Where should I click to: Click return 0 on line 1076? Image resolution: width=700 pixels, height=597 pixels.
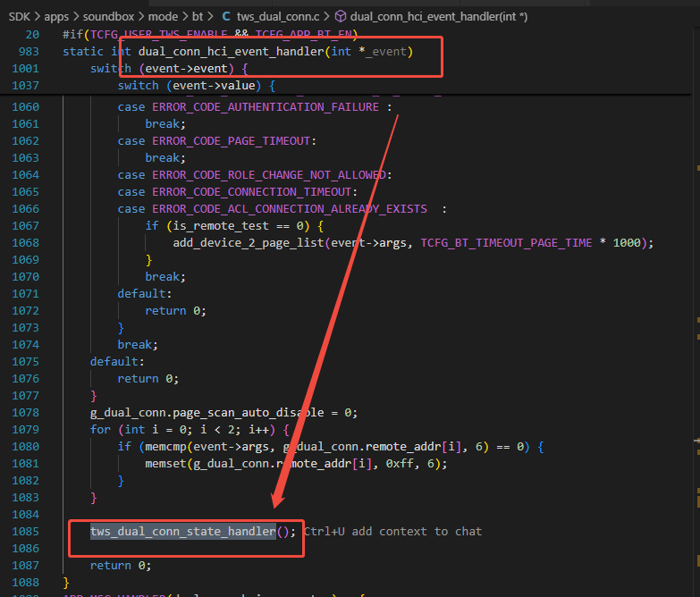148,378
